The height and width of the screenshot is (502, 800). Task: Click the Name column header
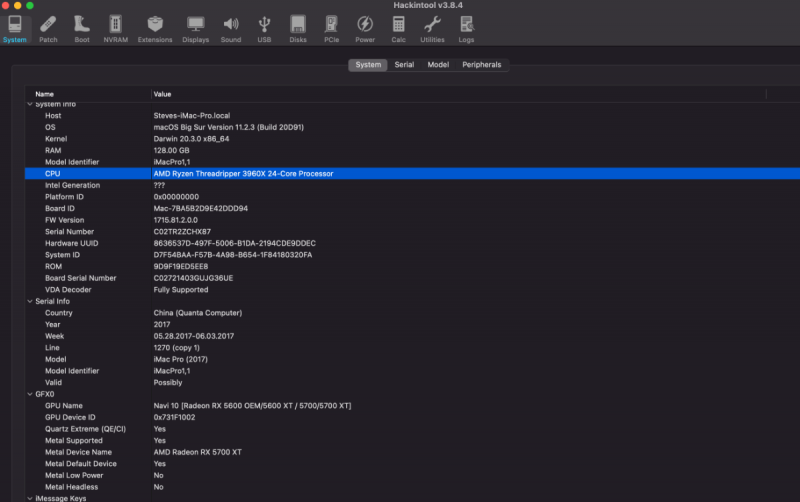(x=44, y=94)
